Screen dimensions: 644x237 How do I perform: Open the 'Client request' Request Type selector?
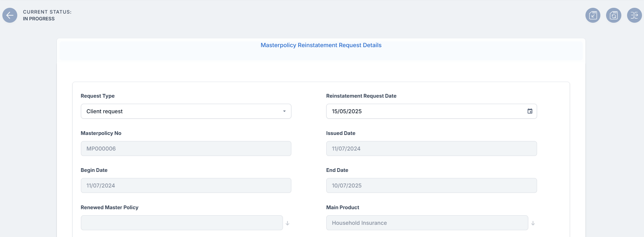(x=183, y=111)
